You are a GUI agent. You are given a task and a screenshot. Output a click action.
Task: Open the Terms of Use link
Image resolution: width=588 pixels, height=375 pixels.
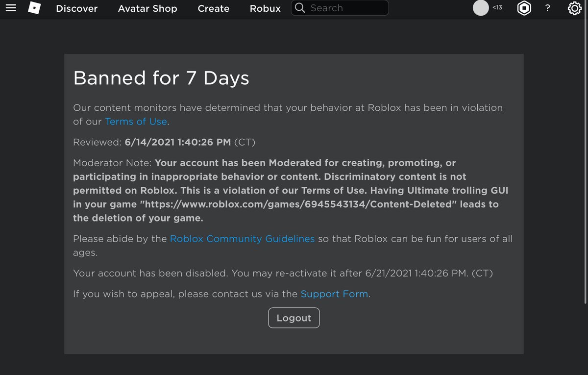(136, 122)
